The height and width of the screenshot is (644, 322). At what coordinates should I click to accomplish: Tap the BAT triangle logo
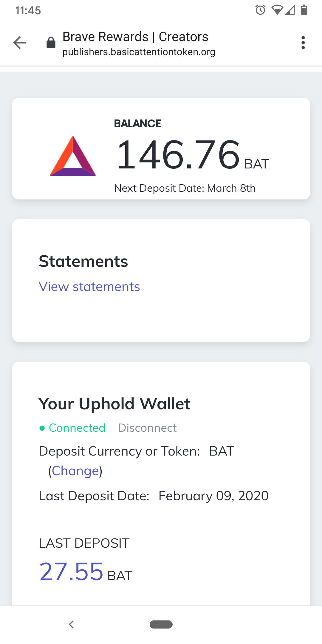point(73,156)
